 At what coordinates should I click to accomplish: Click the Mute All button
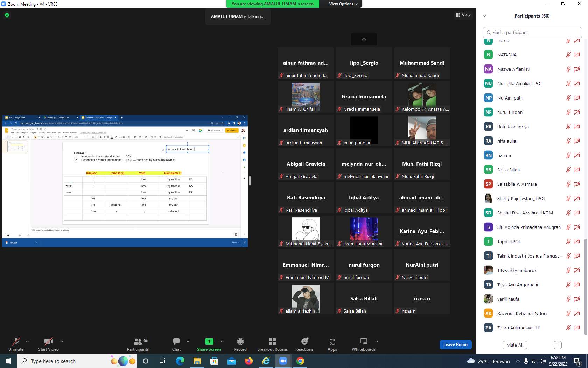pyautogui.click(x=515, y=345)
